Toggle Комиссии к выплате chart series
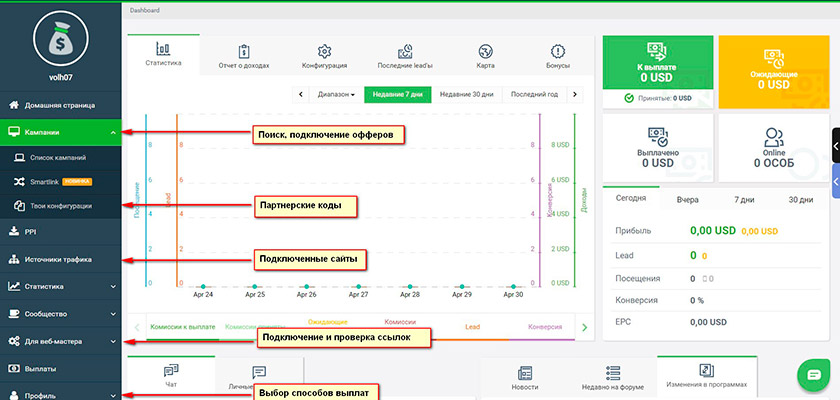 tap(183, 327)
